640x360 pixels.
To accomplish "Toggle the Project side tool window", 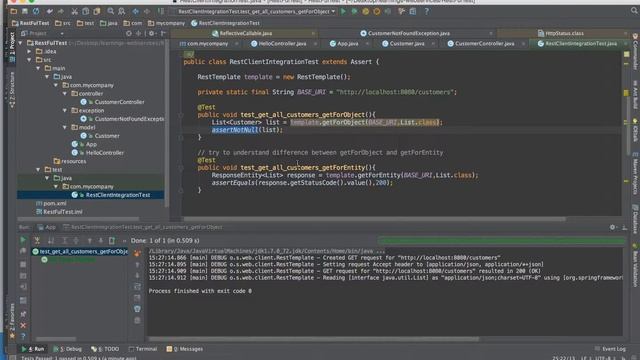I will 11,46.
